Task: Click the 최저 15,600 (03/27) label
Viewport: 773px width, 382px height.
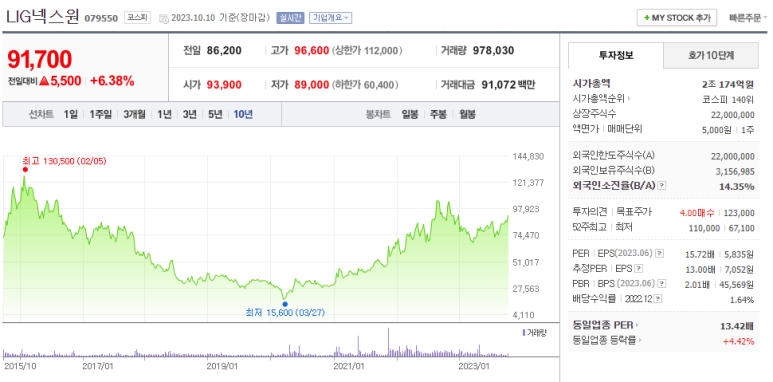Action: tap(285, 313)
